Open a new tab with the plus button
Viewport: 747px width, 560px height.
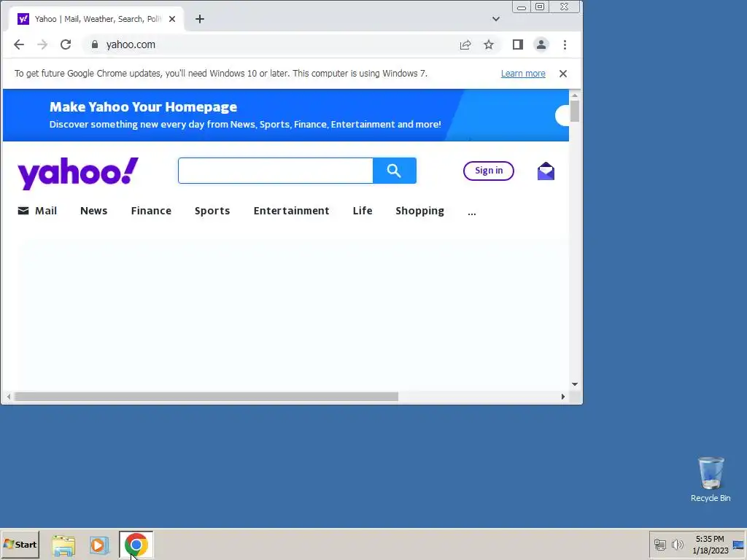pyautogui.click(x=200, y=19)
